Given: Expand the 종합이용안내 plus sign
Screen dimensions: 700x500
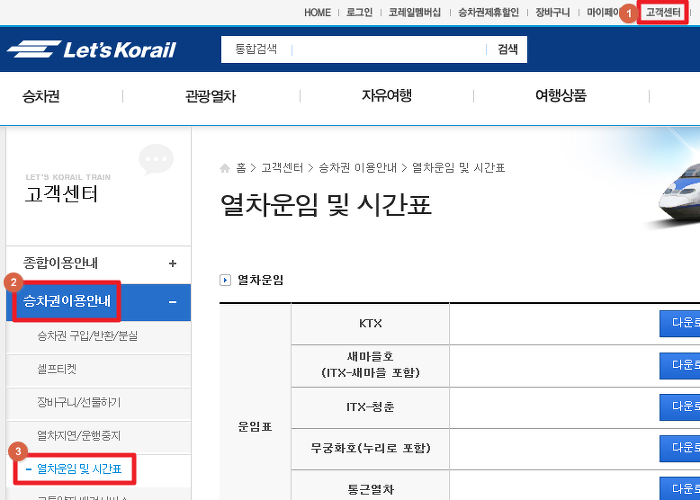Looking at the screenshot, I should tap(173, 263).
